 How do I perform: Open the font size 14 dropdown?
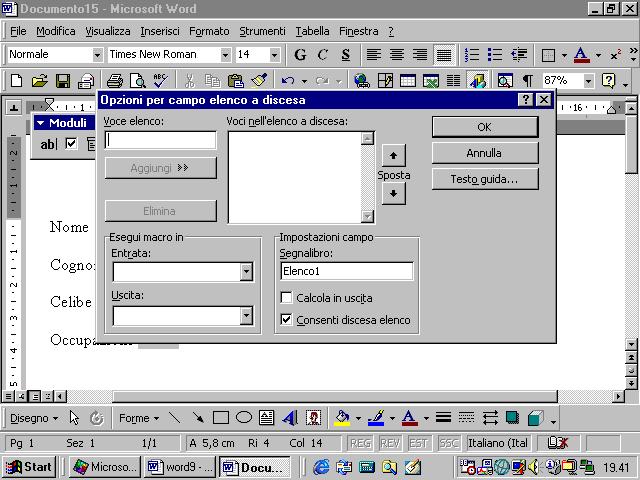click(274, 55)
